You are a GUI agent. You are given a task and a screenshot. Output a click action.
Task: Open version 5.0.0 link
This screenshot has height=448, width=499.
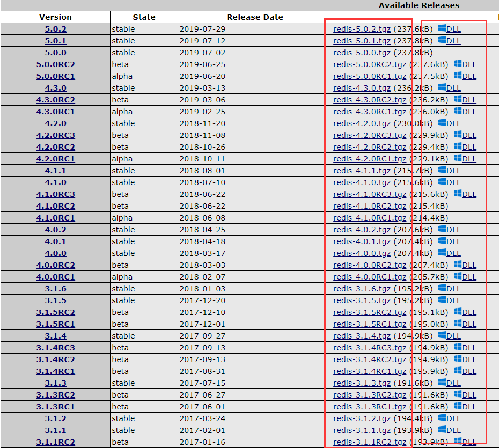click(x=55, y=53)
